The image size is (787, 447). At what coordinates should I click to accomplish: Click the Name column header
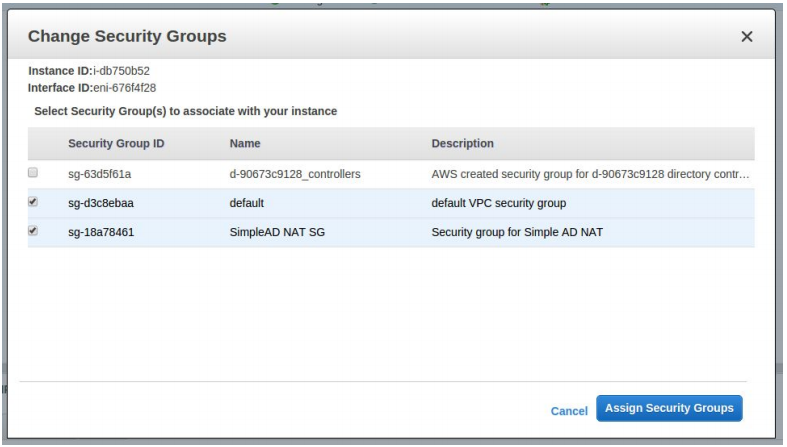tap(245, 144)
